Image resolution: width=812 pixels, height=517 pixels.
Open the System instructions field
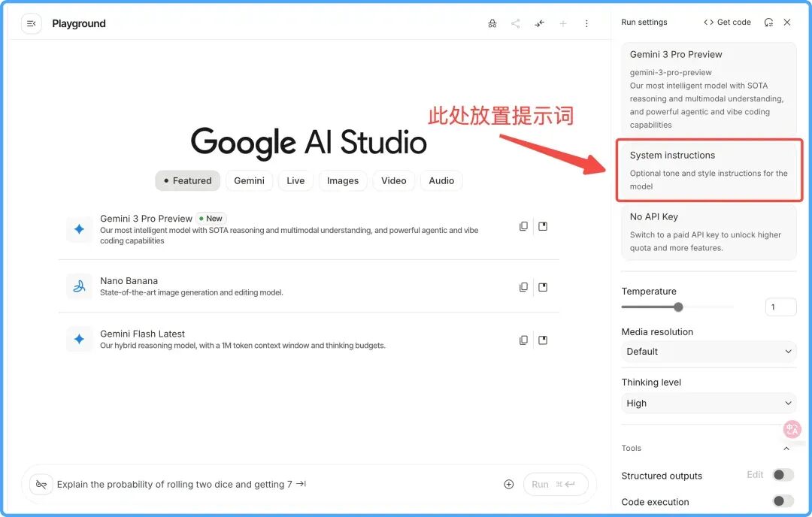tap(708, 170)
